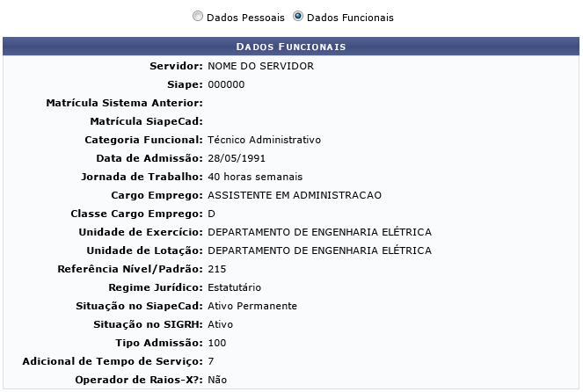This screenshot has height=392, width=583.
Task: Click the NOME DO SERVIDOR value
Action: [260, 66]
